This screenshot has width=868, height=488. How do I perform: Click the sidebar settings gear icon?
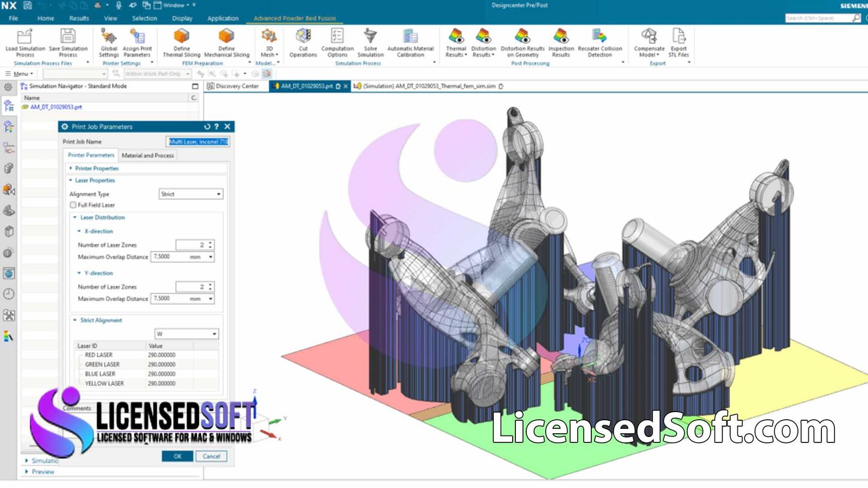8,87
